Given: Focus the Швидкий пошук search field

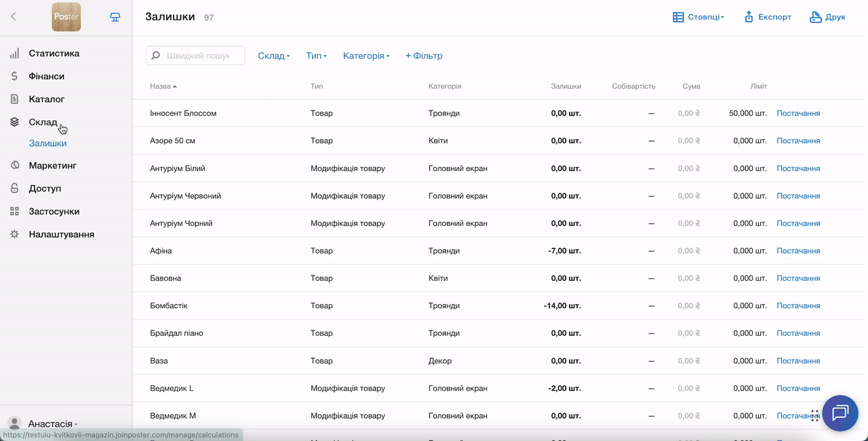Looking at the screenshot, I should 197,56.
